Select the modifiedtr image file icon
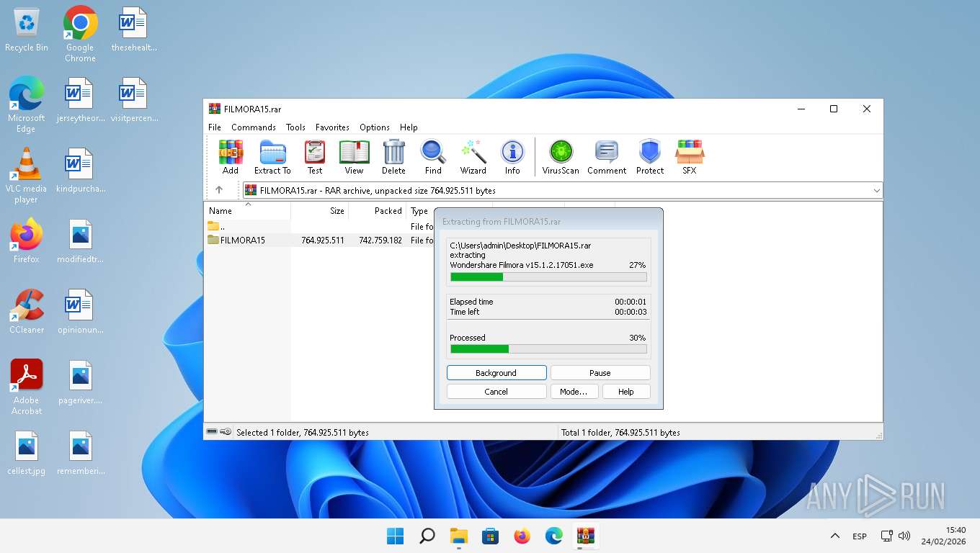Screen dimensions: 980x553 (80, 241)
